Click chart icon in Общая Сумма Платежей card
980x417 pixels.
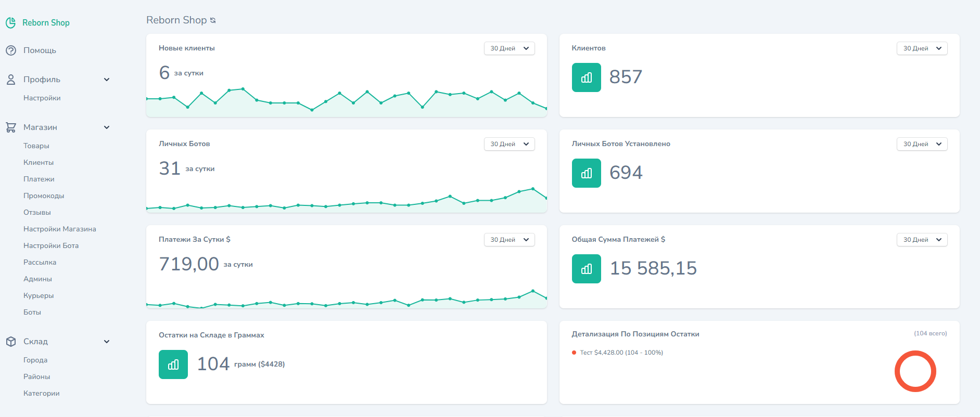(586, 269)
